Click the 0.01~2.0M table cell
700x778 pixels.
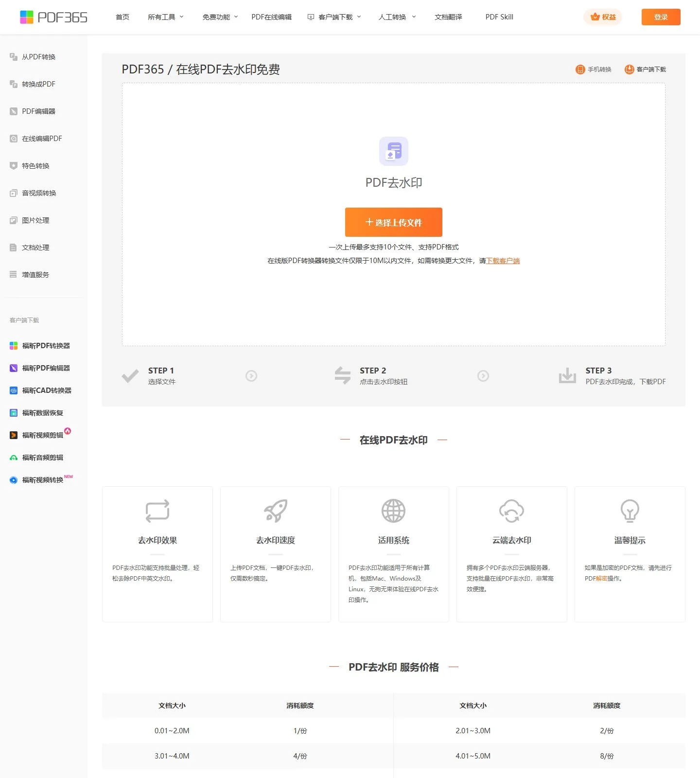pyautogui.click(x=172, y=731)
